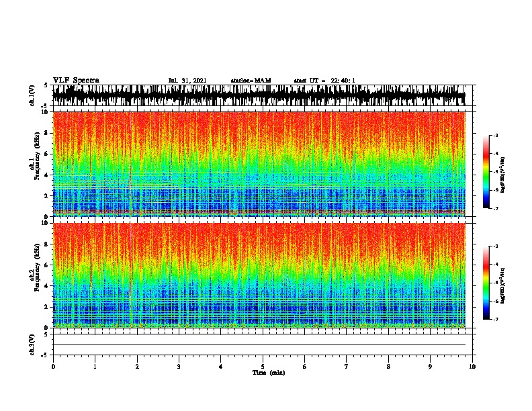Click the ch.1 voltage waveform strip
The height and width of the screenshot is (411, 532).
259,95
